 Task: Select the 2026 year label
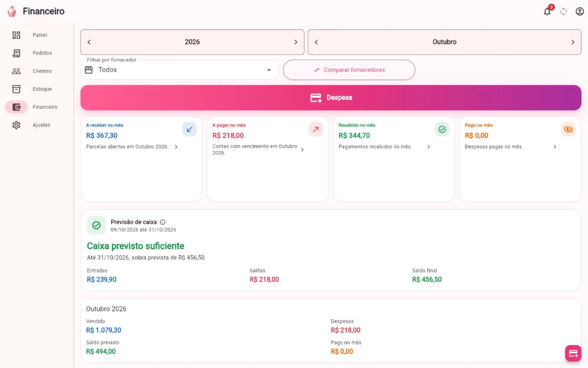click(192, 42)
